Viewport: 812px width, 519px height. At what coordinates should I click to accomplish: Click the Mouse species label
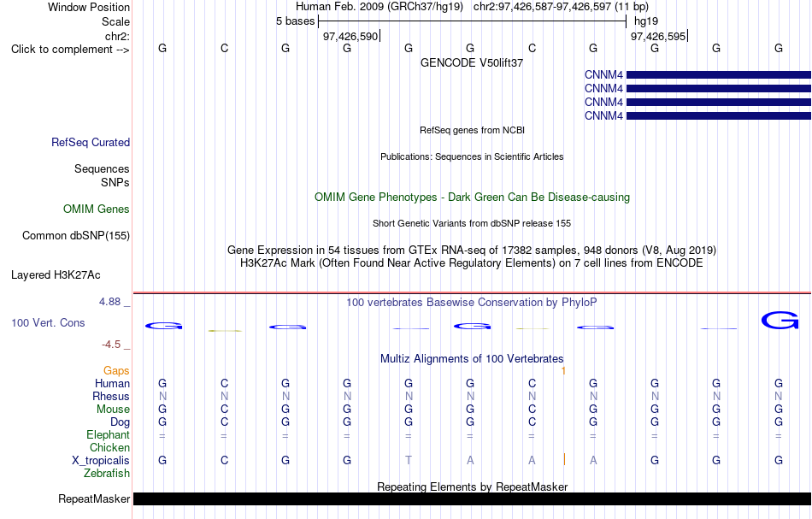click(x=114, y=410)
